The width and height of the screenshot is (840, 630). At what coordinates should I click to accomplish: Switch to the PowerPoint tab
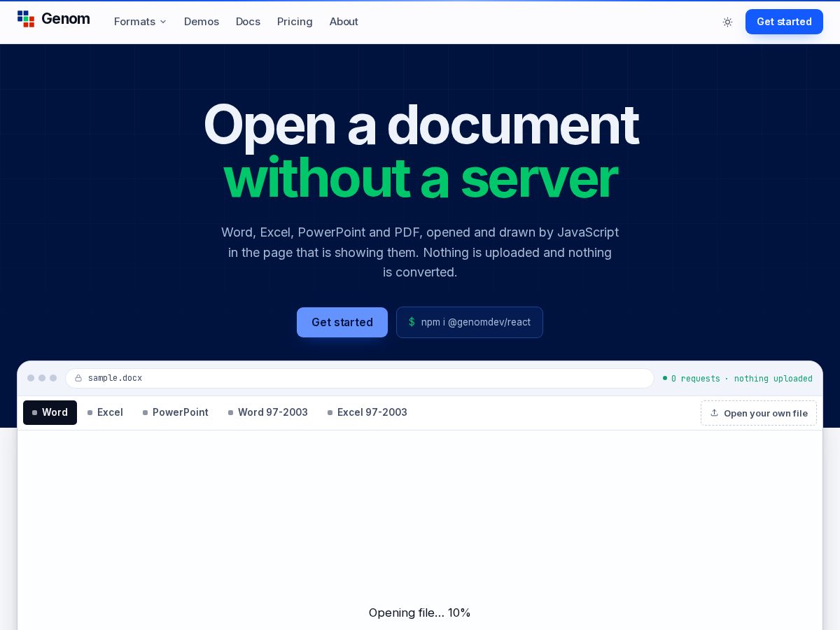click(176, 412)
